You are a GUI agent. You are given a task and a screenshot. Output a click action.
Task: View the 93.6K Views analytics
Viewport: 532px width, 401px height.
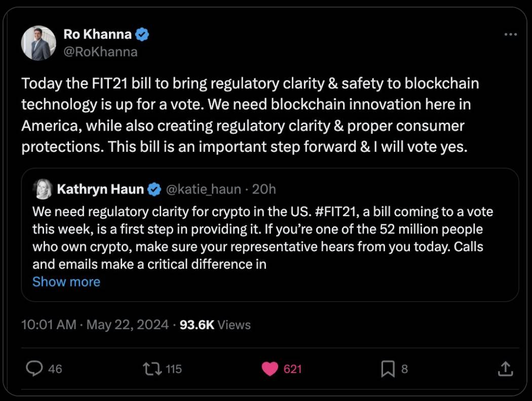215,325
